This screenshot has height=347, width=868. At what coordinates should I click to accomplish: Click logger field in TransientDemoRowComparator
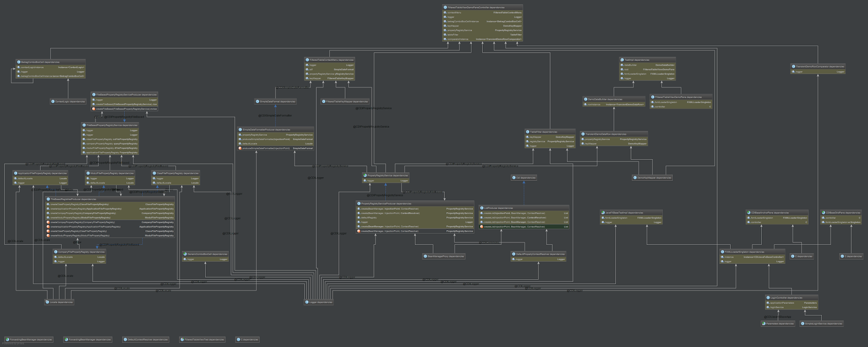point(818,72)
